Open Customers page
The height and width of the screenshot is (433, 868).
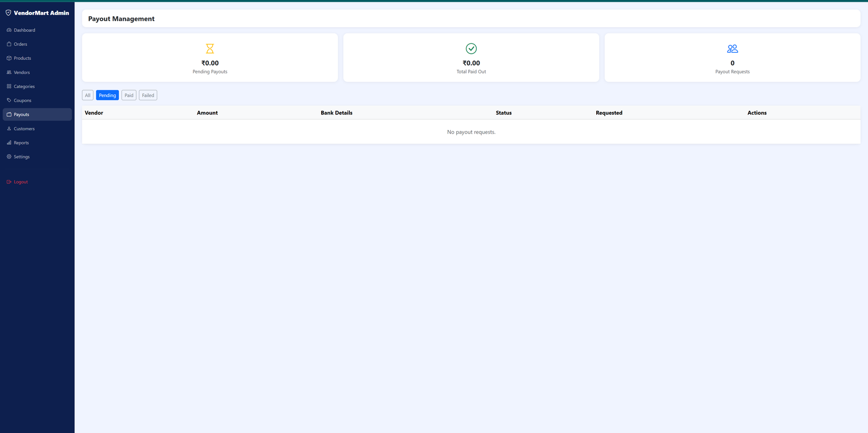[x=37, y=129]
